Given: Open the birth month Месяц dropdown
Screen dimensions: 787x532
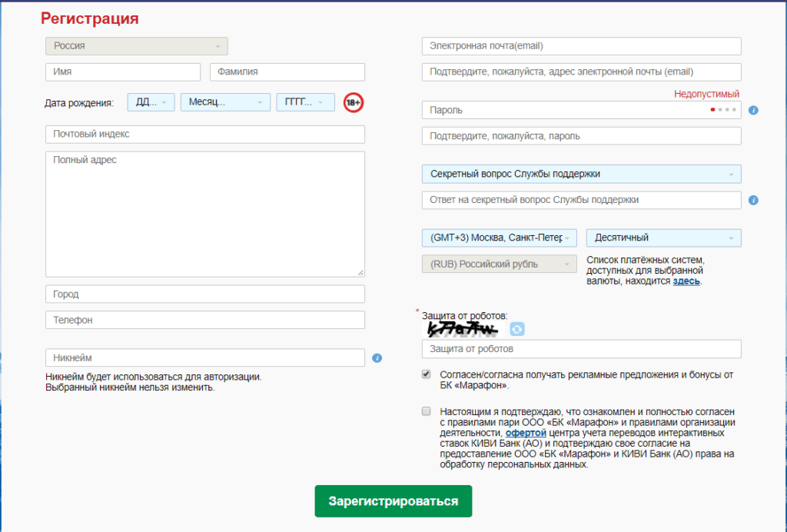Looking at the screenshot, I should [x=225, y=102].
